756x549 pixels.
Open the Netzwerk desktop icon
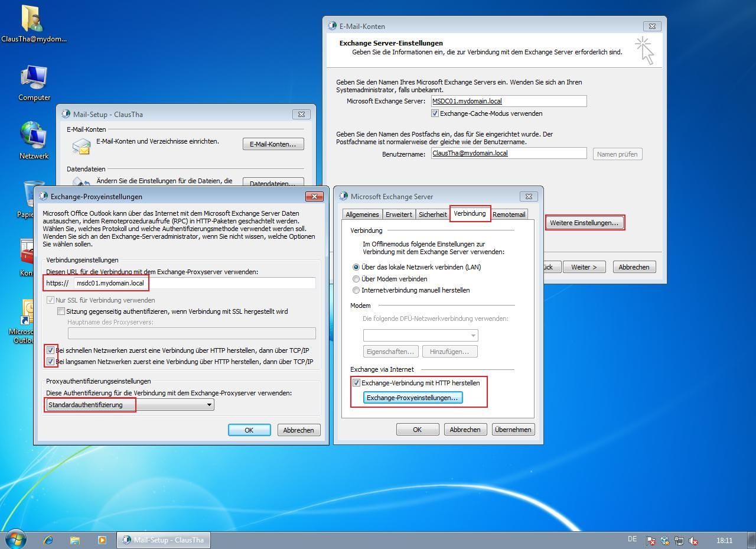34,141
